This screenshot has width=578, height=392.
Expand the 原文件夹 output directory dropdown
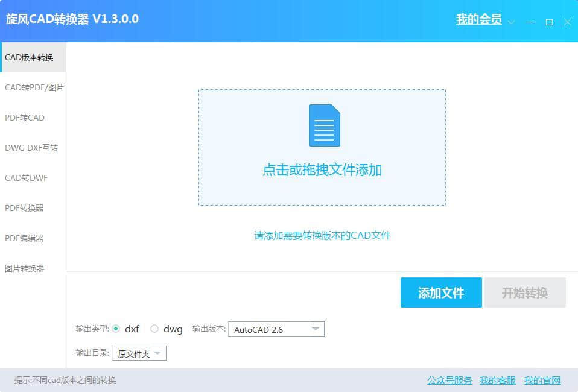coord(157,353)
